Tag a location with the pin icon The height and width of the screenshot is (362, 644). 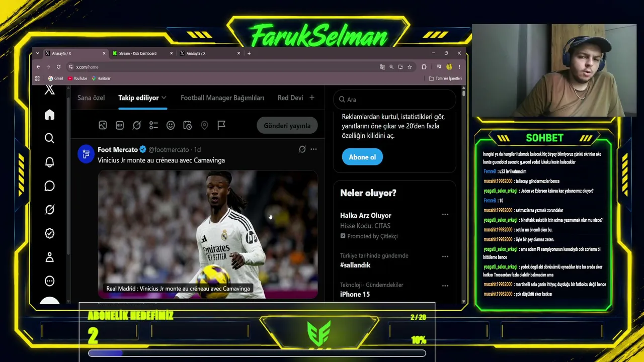pos(204,125)
